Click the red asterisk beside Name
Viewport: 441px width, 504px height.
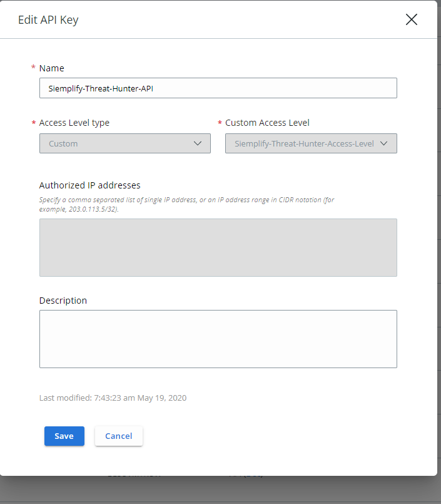click(33, 68)
